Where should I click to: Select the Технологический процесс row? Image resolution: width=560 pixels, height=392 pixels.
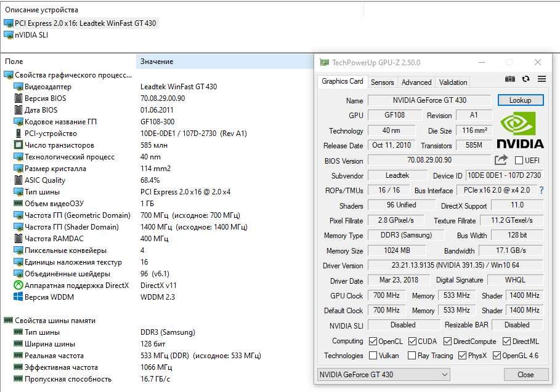(157, 156)
